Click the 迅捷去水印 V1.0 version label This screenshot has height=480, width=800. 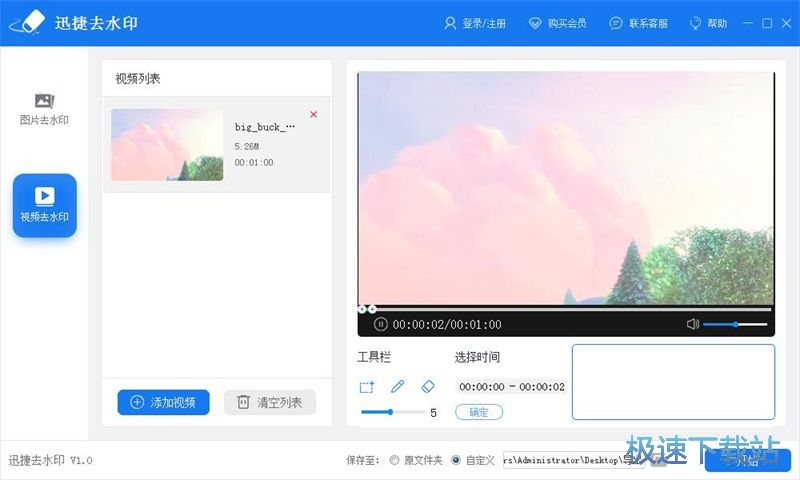51,460
